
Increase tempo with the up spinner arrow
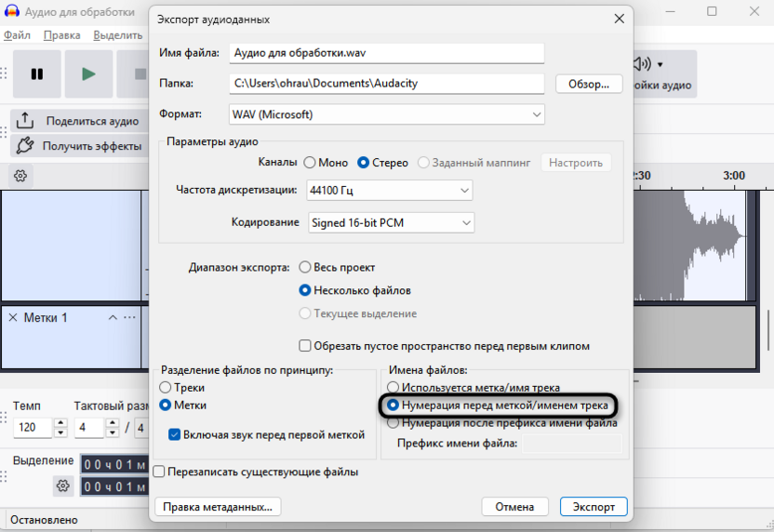[x=60, y=422]
